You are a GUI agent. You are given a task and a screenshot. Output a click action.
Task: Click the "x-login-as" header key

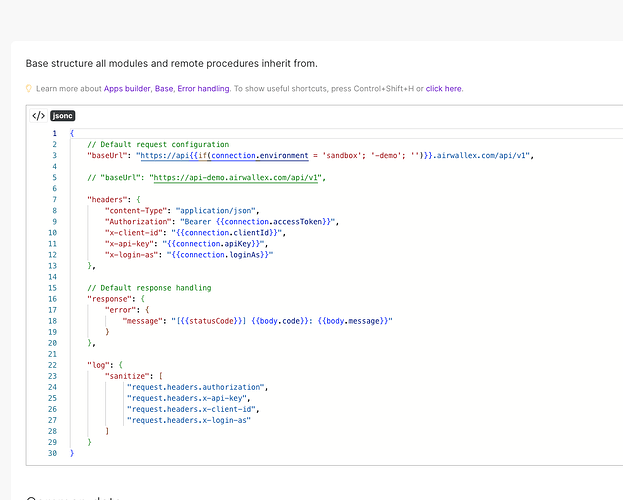(134, 254)
